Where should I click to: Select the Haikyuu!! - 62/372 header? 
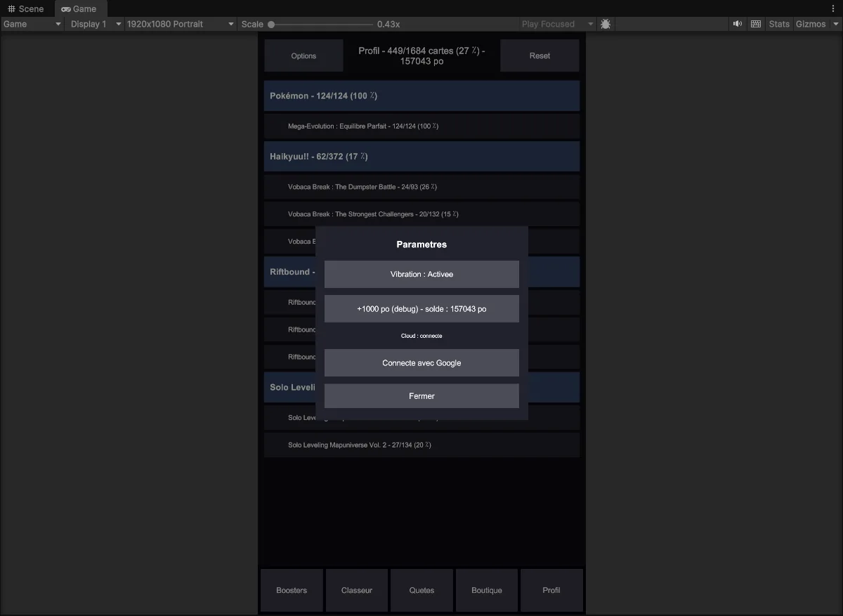(x=421, y=157)
